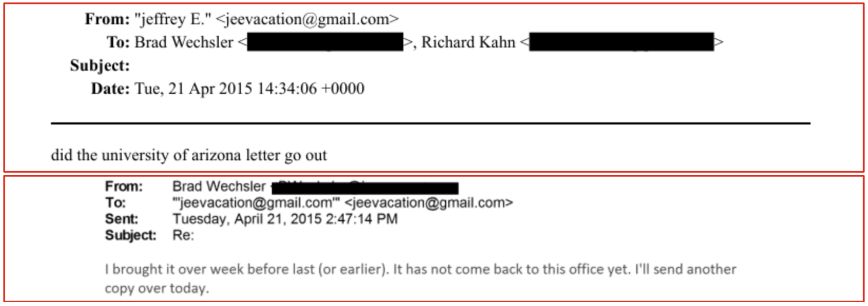This screenshot has height=306, width=868.
Task: Click the bold "Date:" label
Action: point(110,89)
